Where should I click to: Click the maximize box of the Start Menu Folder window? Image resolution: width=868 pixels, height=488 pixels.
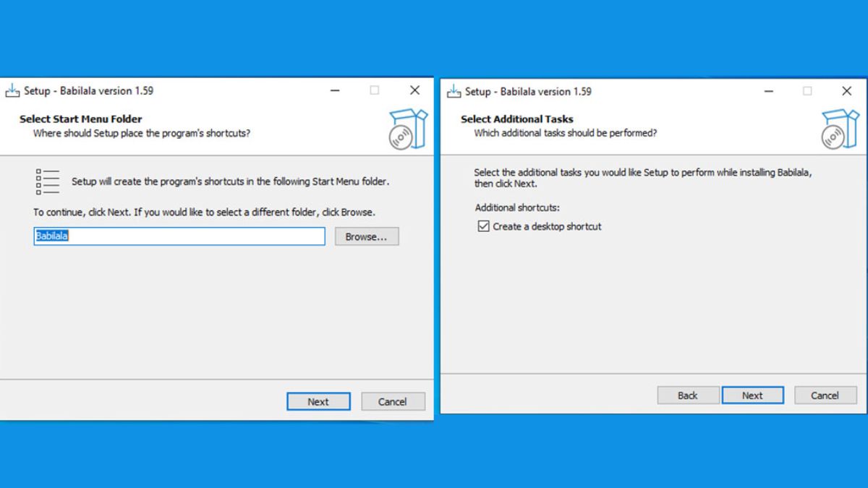point(375,90)
